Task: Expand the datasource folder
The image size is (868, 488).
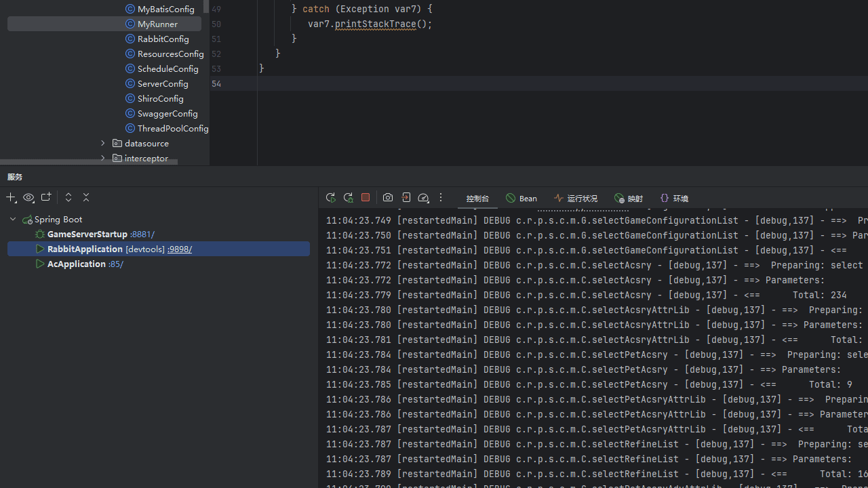Action: [103, 144]
